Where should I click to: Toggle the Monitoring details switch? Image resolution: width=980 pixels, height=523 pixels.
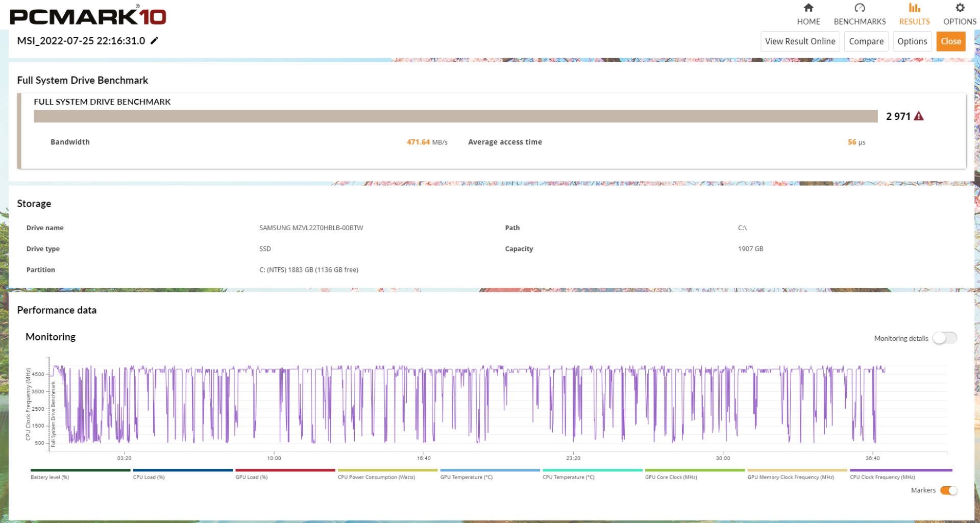(x=945, y=338)
